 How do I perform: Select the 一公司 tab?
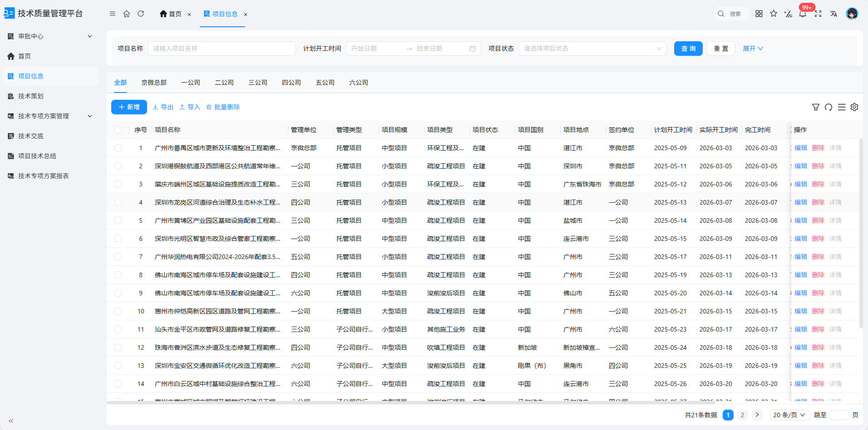point(191,83)
